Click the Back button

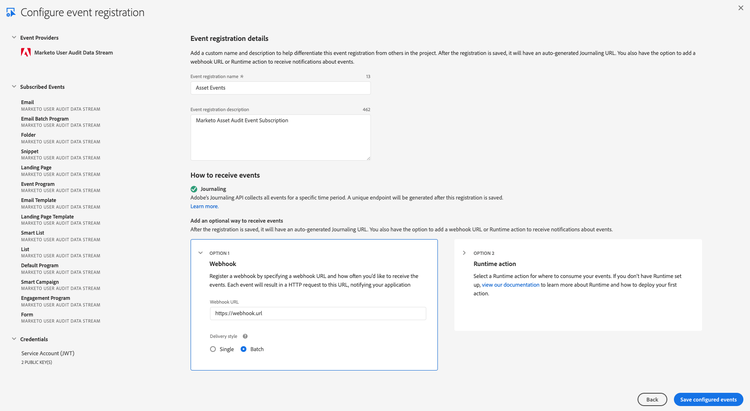(652, 400)
